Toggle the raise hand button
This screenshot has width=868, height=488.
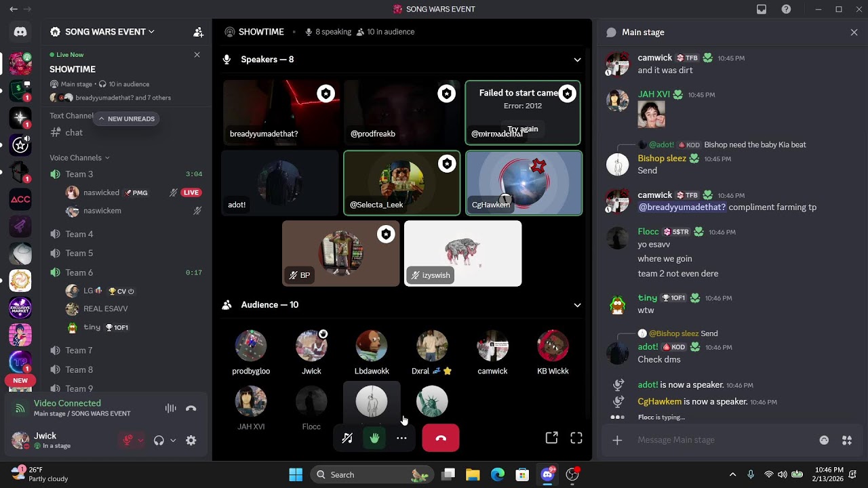374,439
